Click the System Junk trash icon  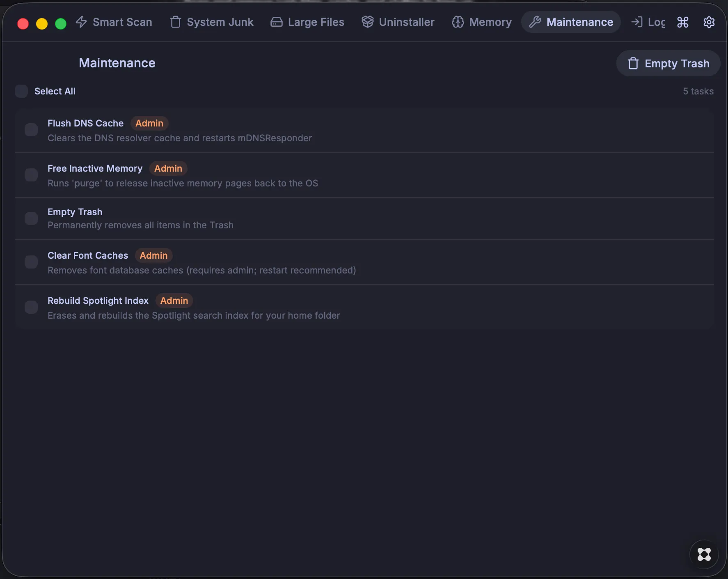175,22
